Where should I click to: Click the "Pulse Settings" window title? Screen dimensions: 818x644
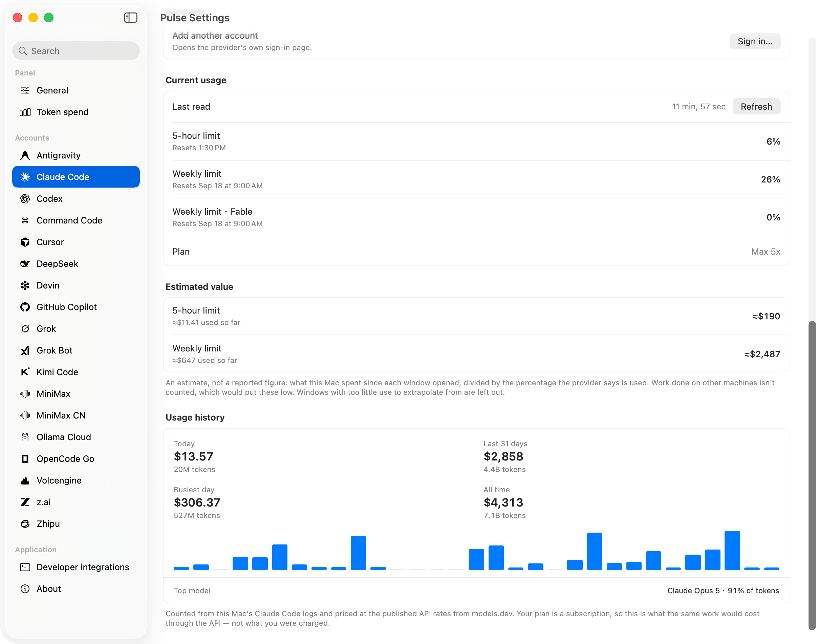[x=194, y=18]
